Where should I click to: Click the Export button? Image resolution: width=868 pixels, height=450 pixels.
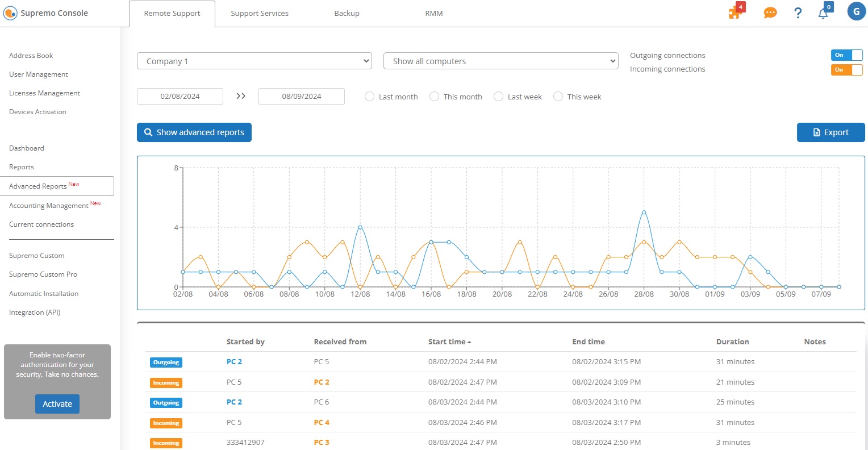coord(831,132)
